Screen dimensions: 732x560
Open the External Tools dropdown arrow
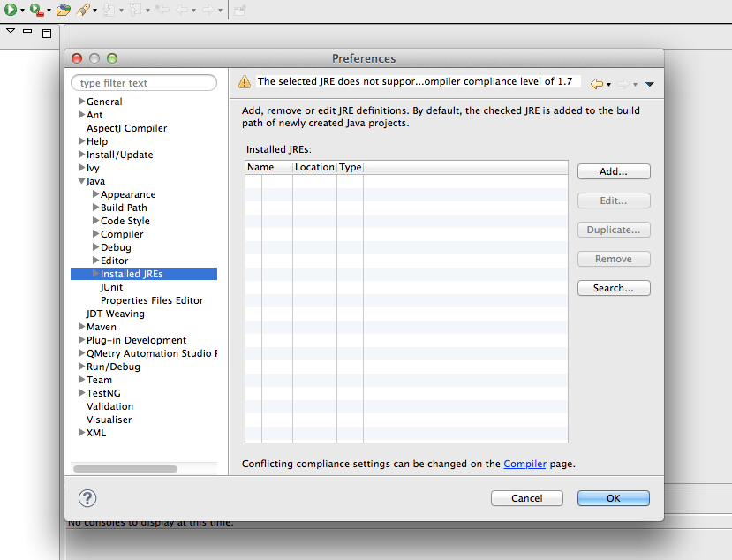tap(49, 11)
